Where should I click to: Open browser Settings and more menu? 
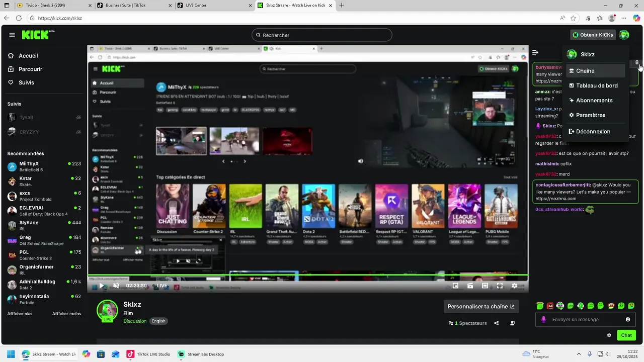point(624,18)
